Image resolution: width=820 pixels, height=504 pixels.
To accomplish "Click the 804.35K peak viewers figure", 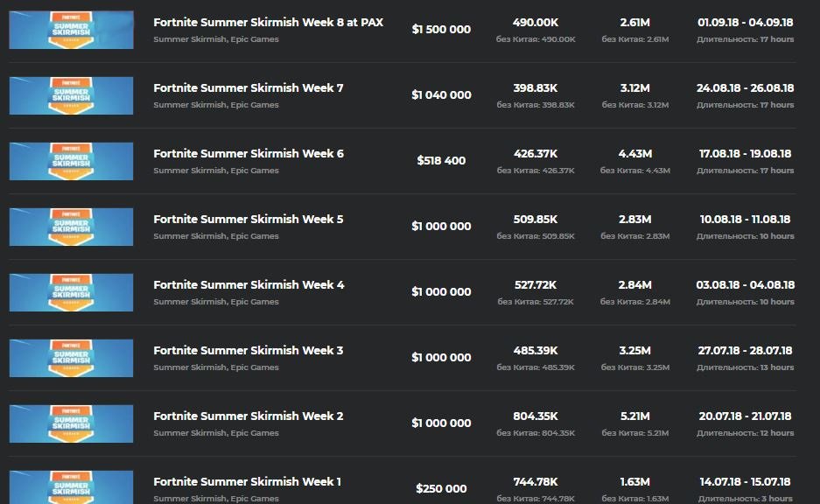I will 536,416.
